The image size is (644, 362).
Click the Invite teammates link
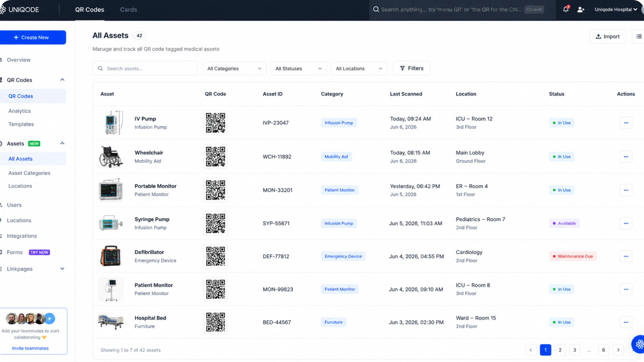pos(30,348)
